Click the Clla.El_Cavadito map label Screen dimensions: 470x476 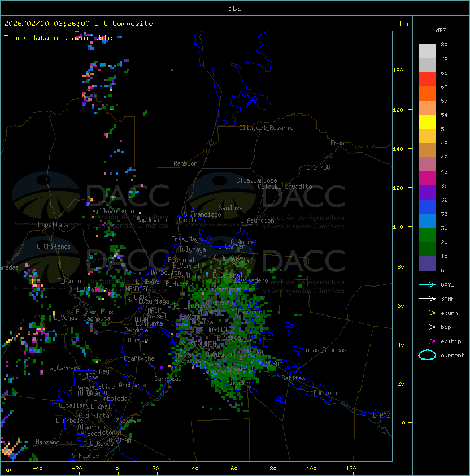click(x=285, y=187)
